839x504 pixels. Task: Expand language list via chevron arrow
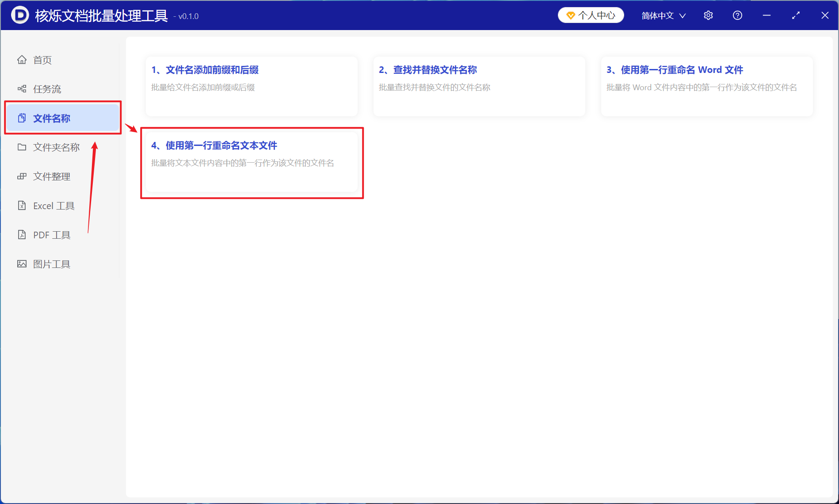click(x=683, y=16)
